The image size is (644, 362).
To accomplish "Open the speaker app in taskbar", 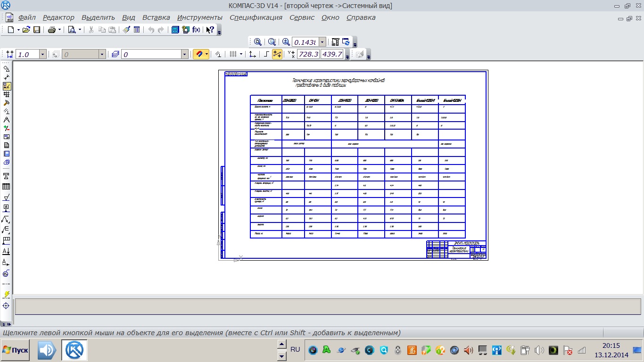I will point(47,350).
